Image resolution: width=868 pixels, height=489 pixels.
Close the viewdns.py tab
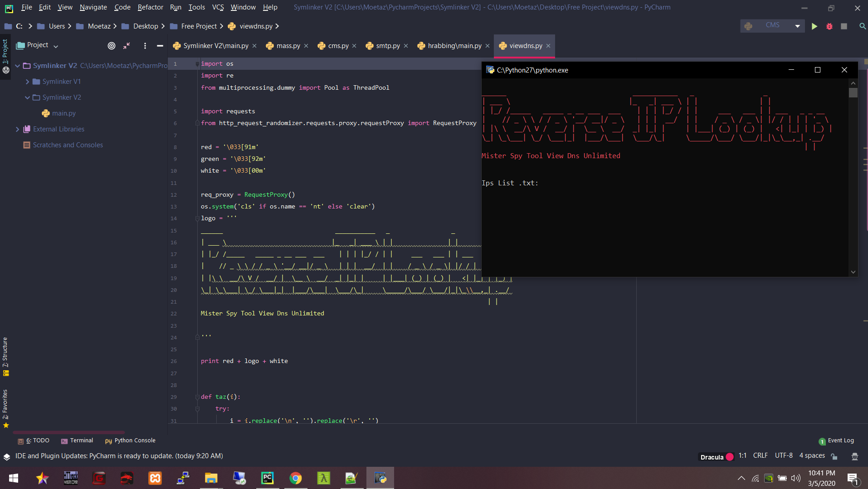point(548,46)
